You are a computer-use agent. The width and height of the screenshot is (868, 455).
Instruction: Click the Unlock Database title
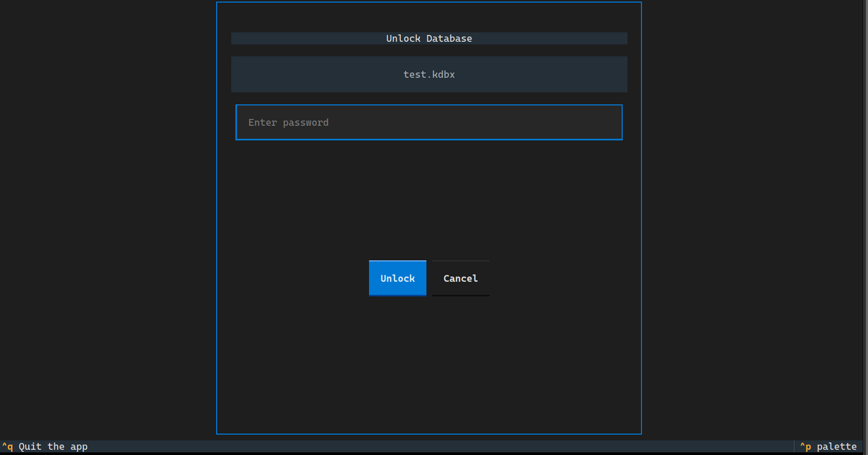(x=429, y=39)
